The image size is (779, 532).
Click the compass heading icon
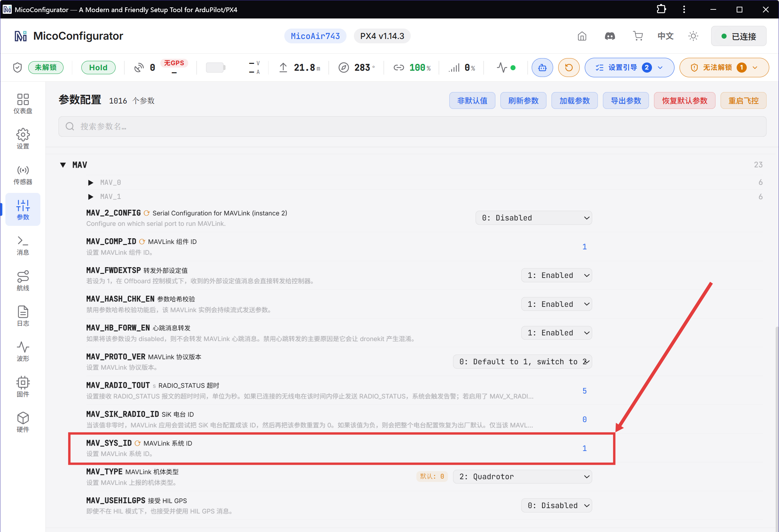click(343, 68)
